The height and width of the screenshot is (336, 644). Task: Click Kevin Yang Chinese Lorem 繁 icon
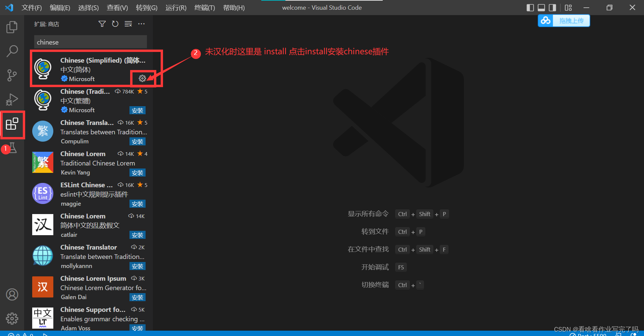point(43,162)
